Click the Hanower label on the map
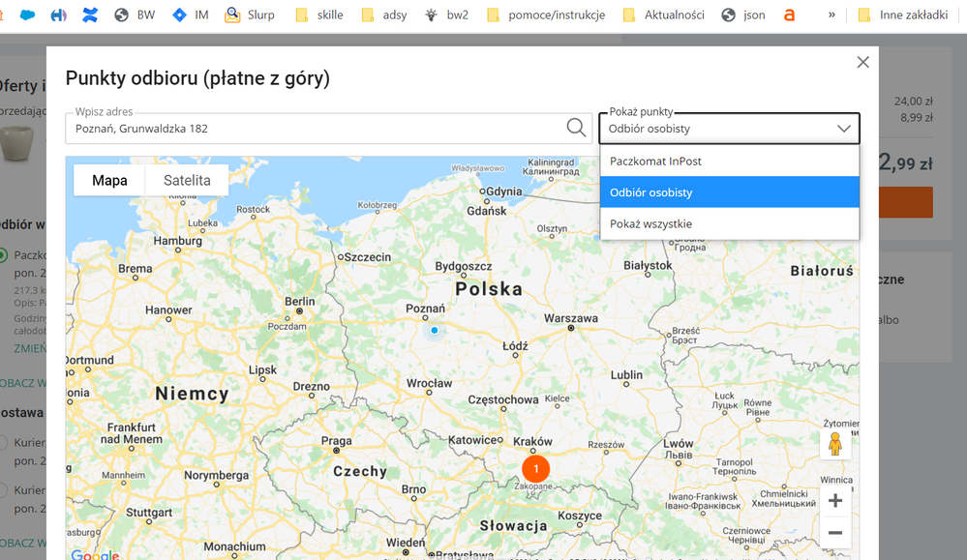Viewport: 967px width, 560px height. point(169,309)
